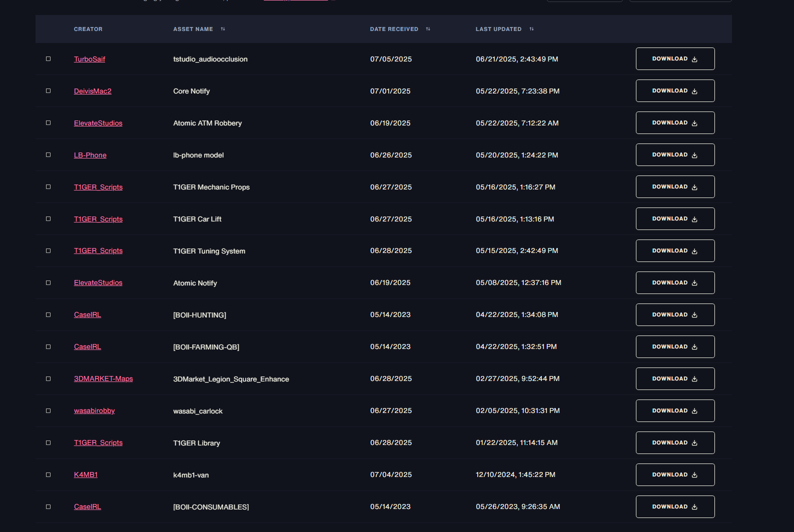Select the lb-phone model checkbox
This screenshot has width=794, height=532.
pyautogui.click(x=49, y=155)
